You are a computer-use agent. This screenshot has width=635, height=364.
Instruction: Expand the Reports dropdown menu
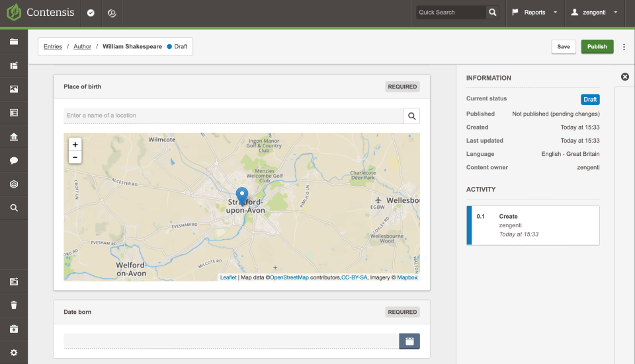534,13
